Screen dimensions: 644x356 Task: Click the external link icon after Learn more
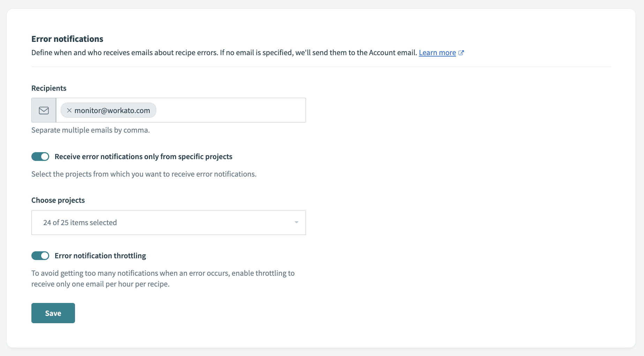click(x=461, y=52)
